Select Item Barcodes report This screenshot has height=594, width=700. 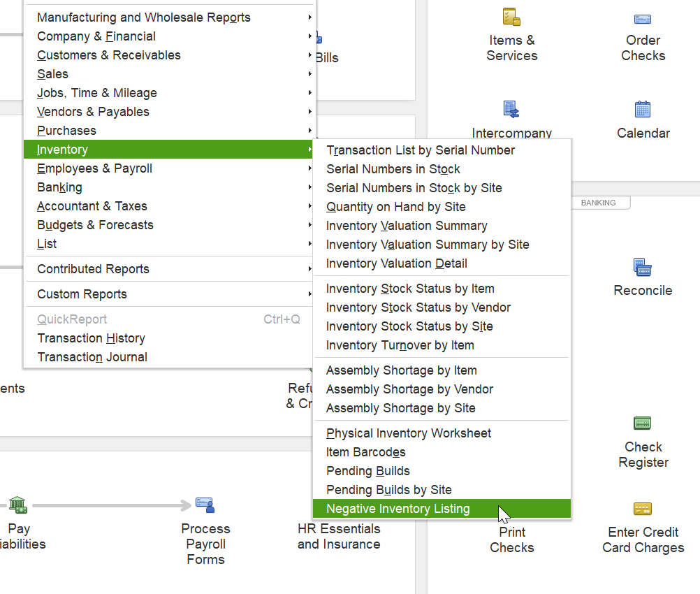(442, 452)
